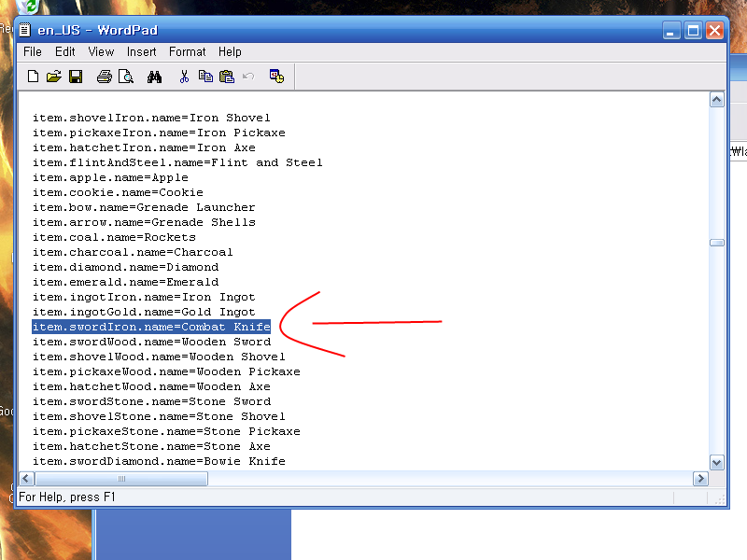Open the Format menu
The image size is (747, 560).
click(188, 52)
